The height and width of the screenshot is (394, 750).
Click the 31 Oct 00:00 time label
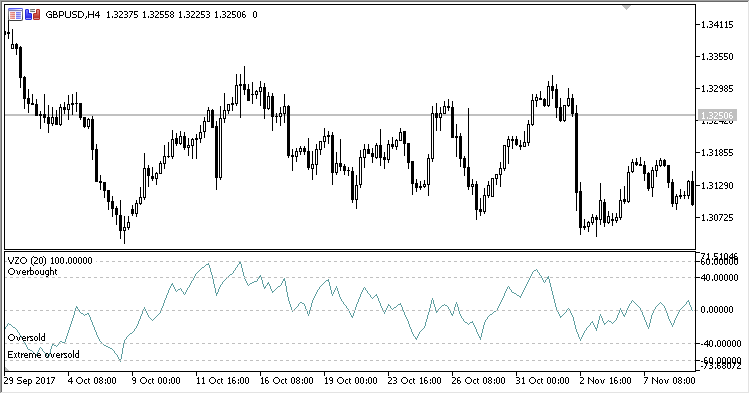(542, 381)
